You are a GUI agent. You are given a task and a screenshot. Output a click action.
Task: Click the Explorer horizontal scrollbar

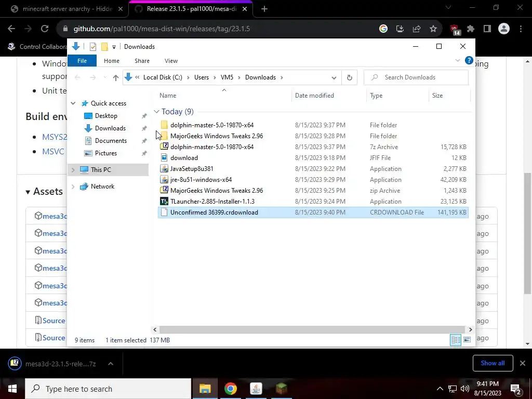point(312,329)
